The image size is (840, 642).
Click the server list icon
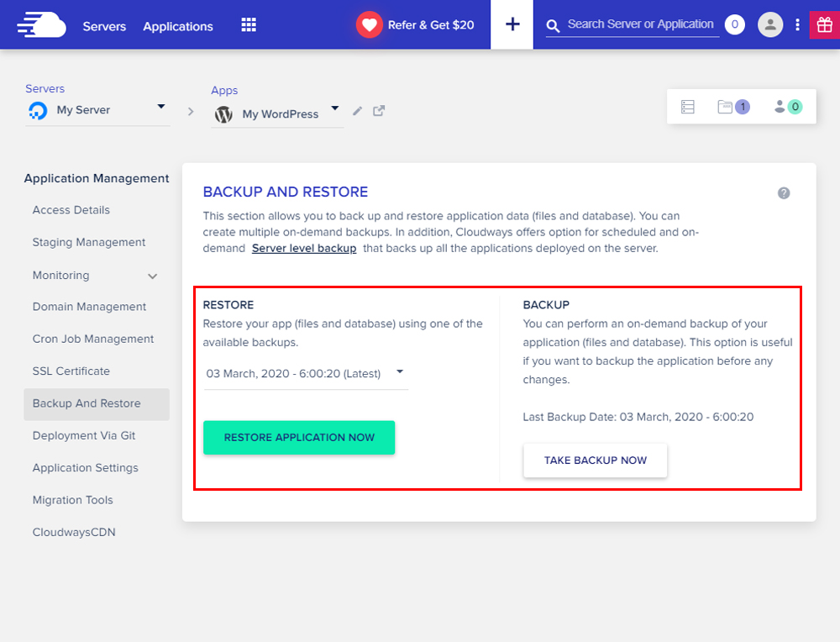point(687,107)
